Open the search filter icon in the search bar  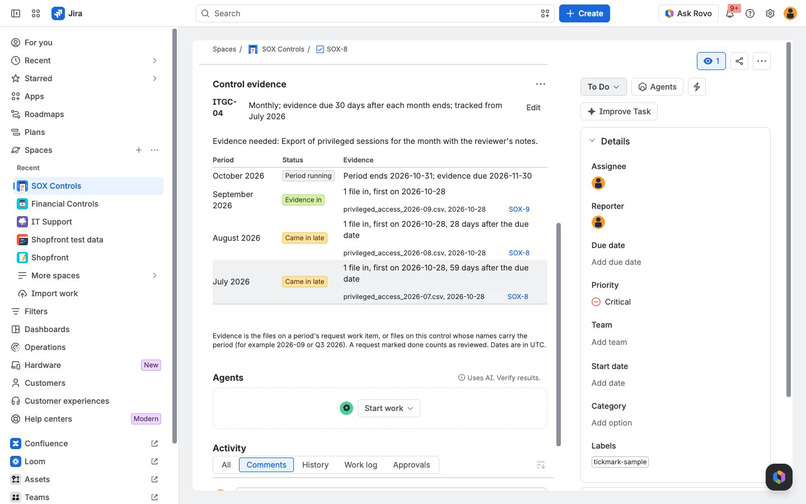[545, 13]
